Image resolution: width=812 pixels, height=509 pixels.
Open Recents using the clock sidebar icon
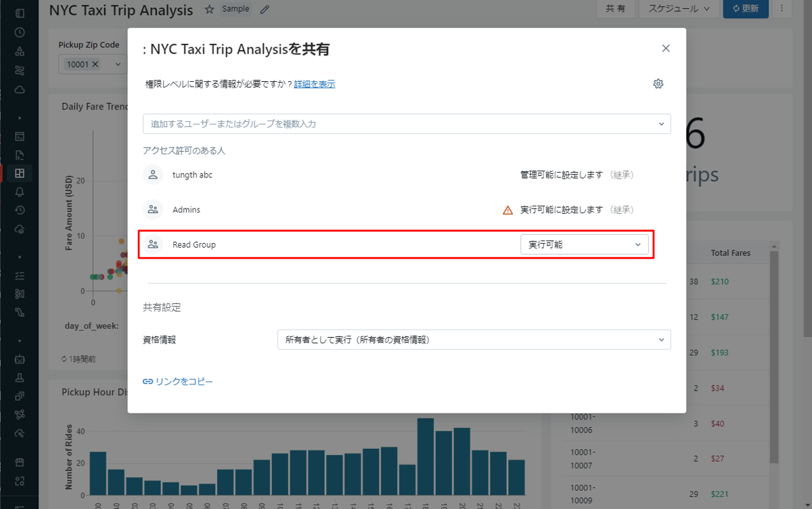pos(20,32)
